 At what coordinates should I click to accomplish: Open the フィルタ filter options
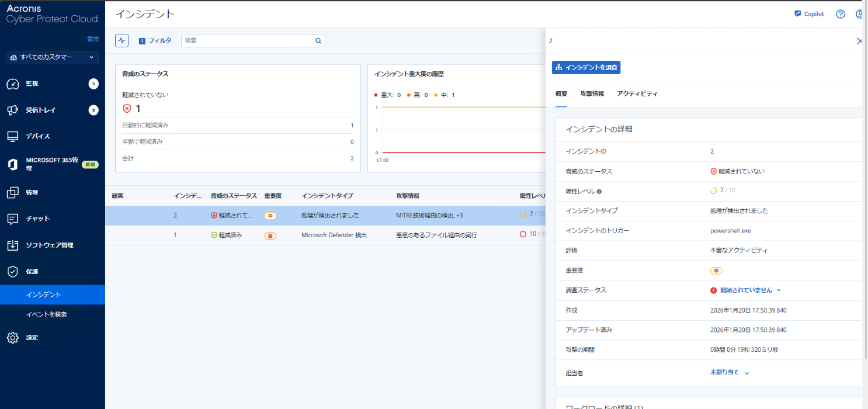[x=155, y=40]
